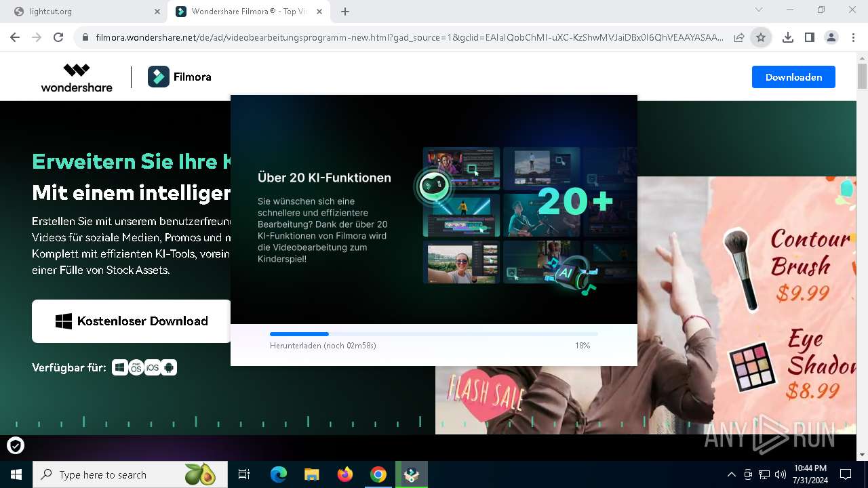Launch Firefox from taskbar

345,474
